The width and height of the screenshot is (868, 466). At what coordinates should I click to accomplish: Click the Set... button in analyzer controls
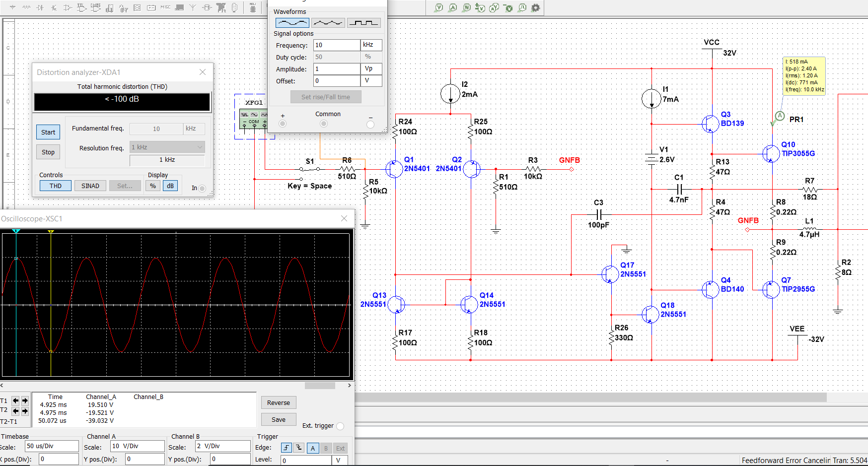click(x=125, y=186)
